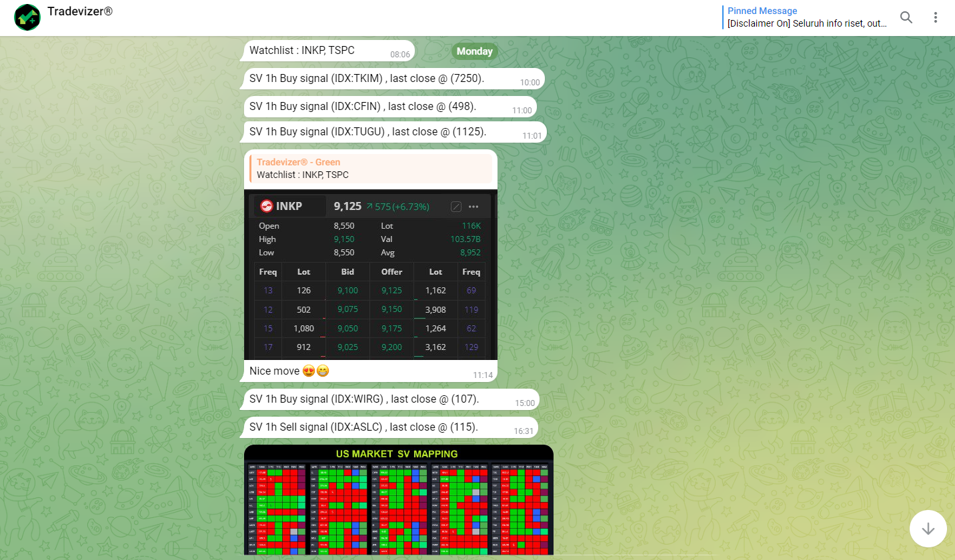This screenshot has width=955, height=560.
Task: Click the Tradevizer channel title
Action: (79, 12)
